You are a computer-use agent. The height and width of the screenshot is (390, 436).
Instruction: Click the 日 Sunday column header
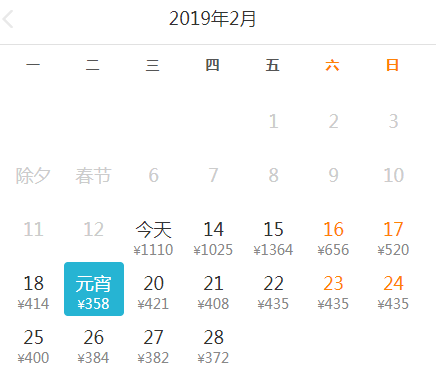coord(392,65)
